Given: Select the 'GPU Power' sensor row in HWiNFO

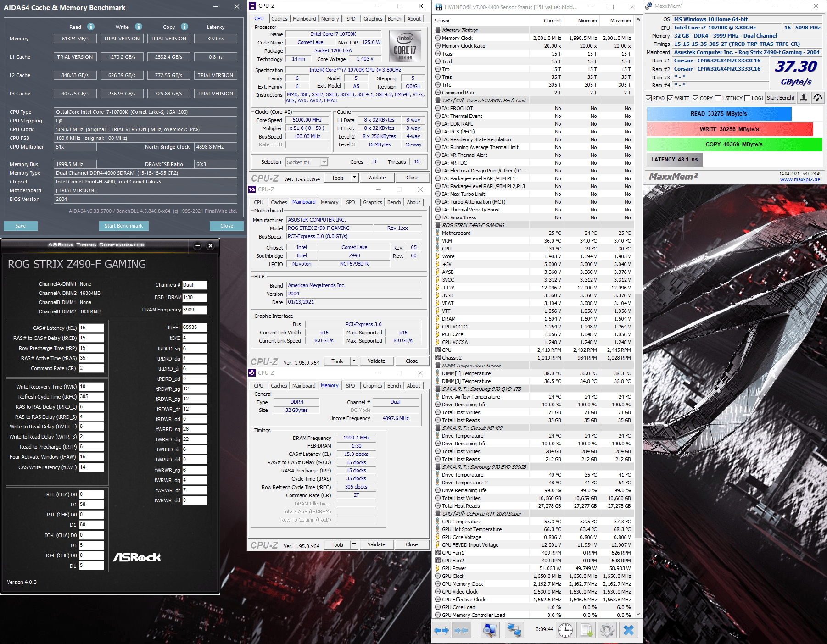Looking at the screenshot, I should (534, 568).
